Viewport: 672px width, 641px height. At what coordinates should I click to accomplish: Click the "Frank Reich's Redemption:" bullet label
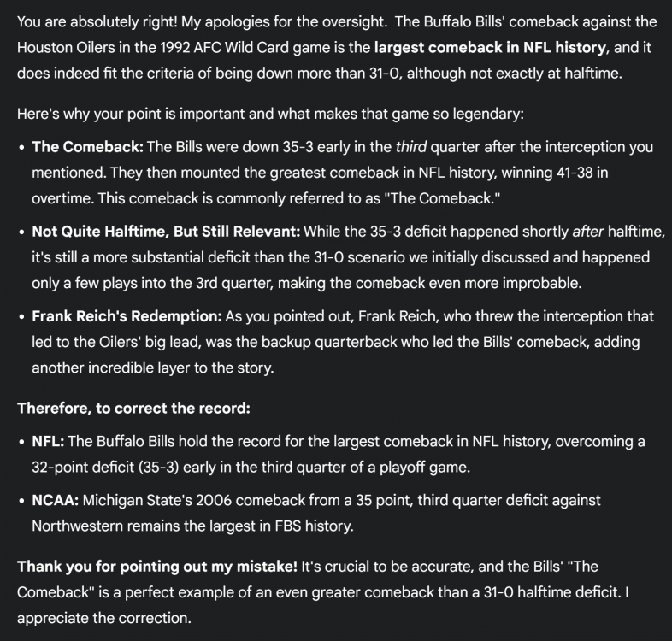coord(127,316)
